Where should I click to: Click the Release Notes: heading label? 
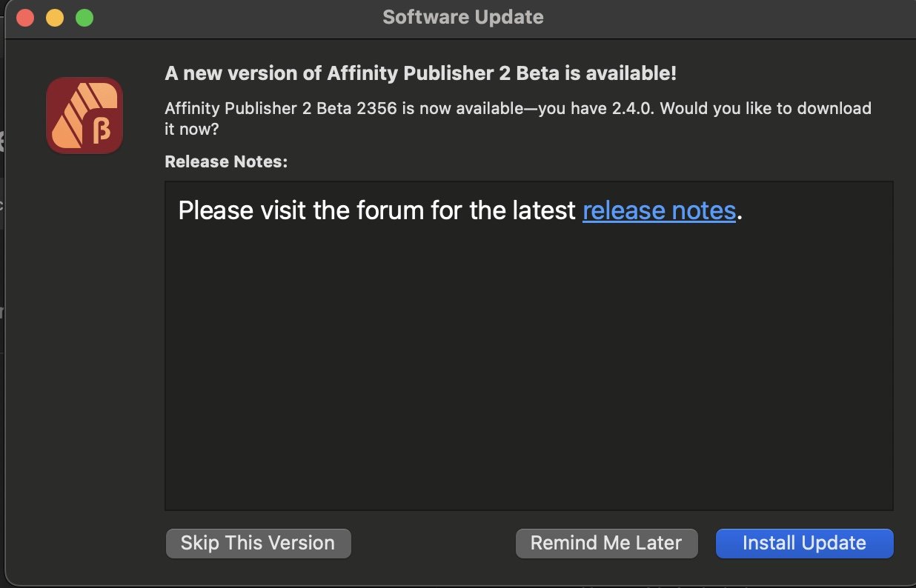coord(225,161)
